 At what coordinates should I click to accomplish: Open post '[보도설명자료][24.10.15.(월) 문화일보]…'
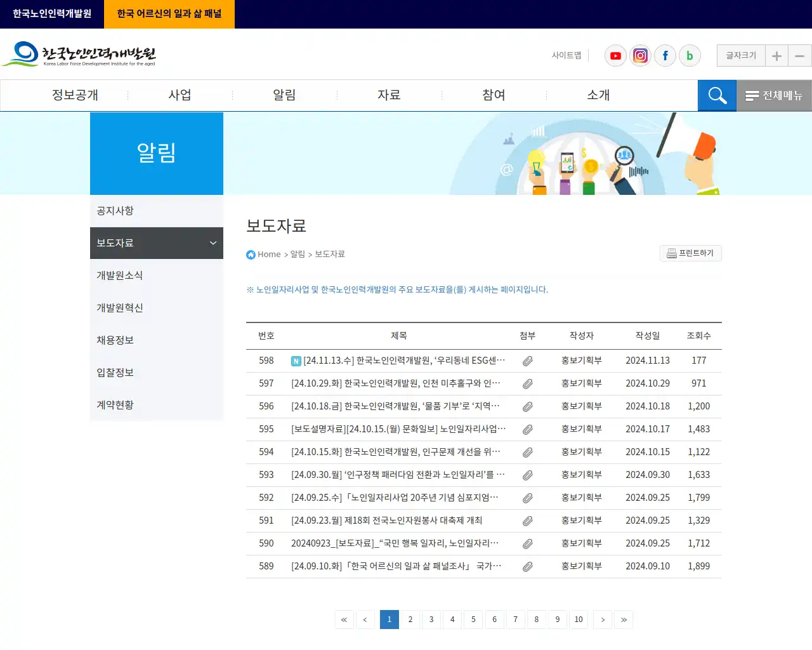pyautogui.click(x=398, y=429)
